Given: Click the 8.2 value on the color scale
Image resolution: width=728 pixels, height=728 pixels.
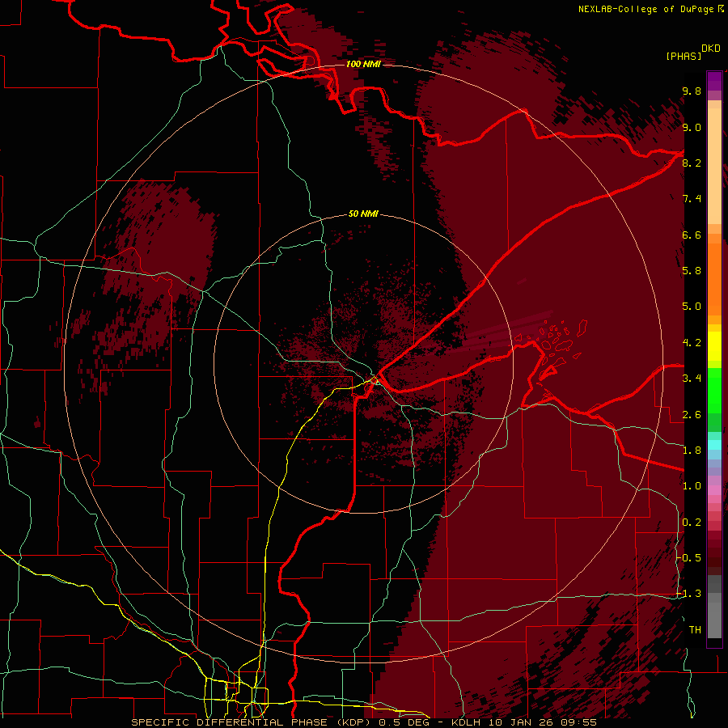Looking at the screenshot, I should coord(692,163).
